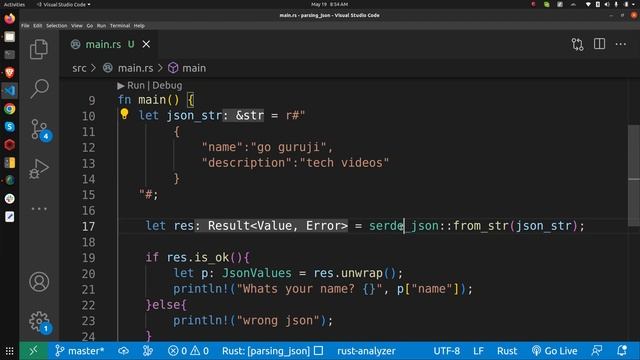Viewport: 640px width, 360px height.
Task: Click the master* branch in status bar
Action: point(80,351)
